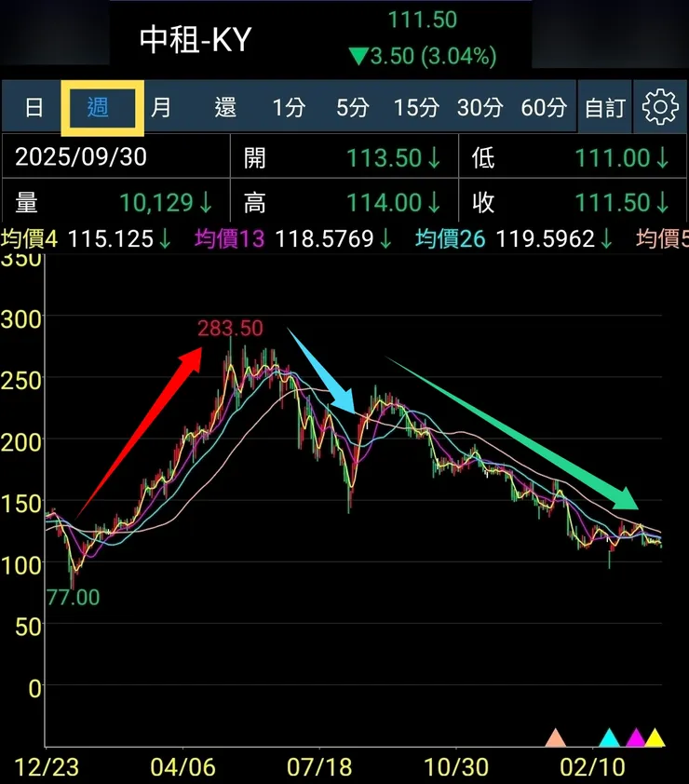Viewport: 689px width, 784px height.
Task: Open the chart settings gear icon
Action: (660, 107)
